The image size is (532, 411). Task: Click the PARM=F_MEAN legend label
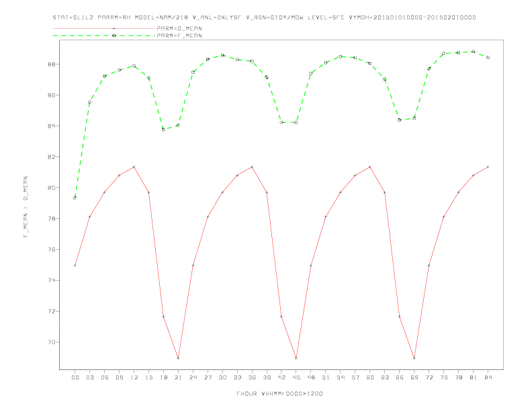click(x=179, y=36)
